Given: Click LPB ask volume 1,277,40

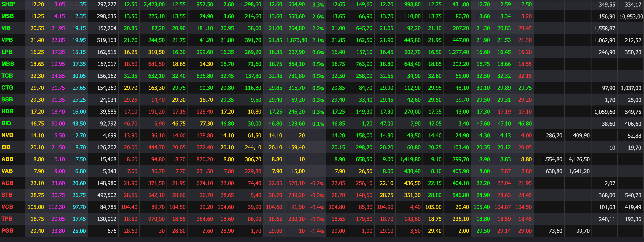Looking at the screenshot, I should [459, 52].
